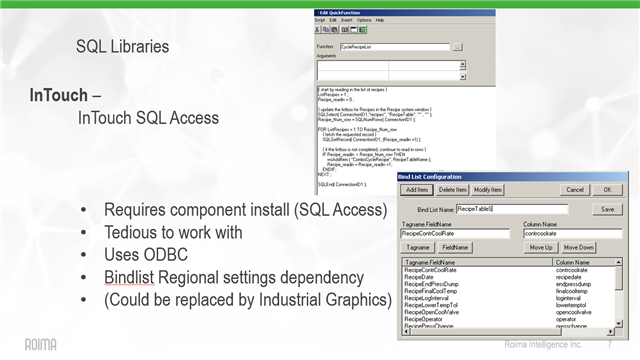Click the Cut icon in QuickFunction toolbar
The width and height of the screenshot is (640, 360).
click(x=318, y=30)
